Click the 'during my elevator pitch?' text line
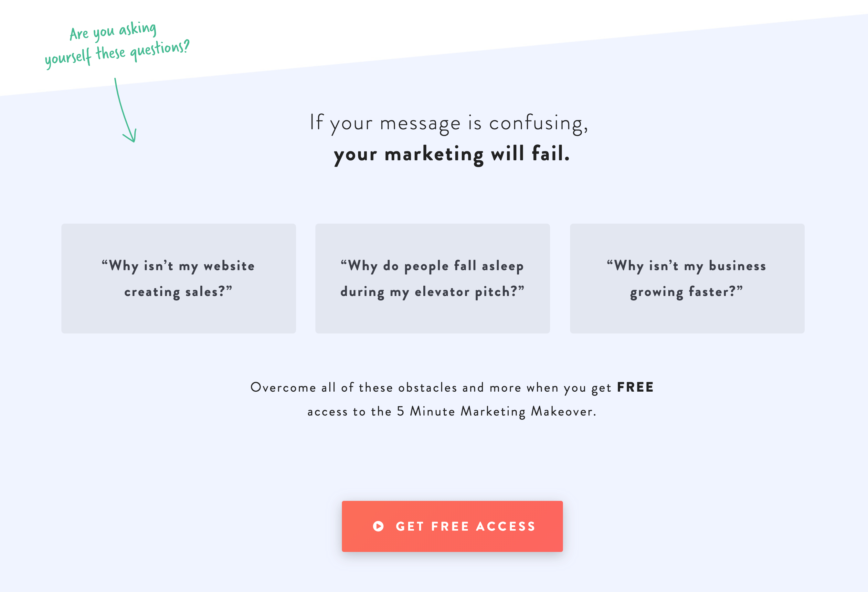The width and height of the screenshot is (868, 592). pyautogui.click(x=432, y=292)
